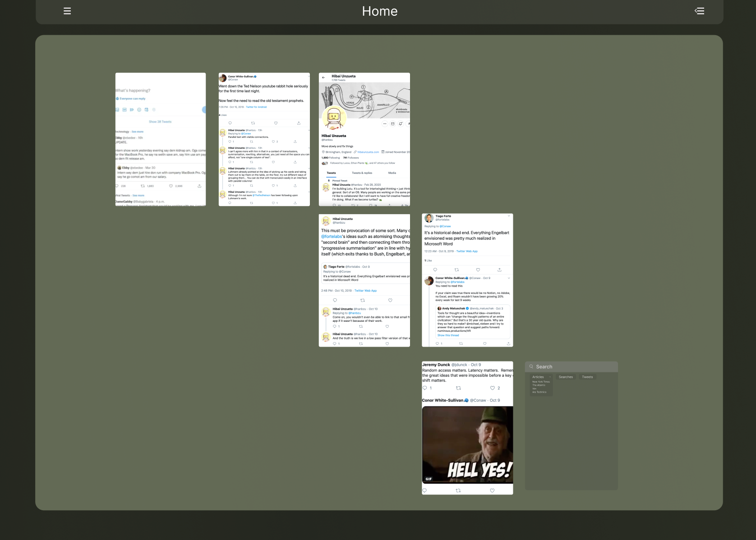Click the Search input field
The image size is (756, 540).
click(572, 366)
